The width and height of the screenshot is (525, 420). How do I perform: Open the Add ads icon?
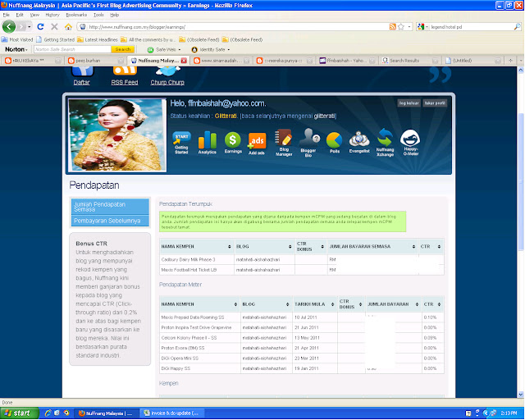[x=257, y=144]
